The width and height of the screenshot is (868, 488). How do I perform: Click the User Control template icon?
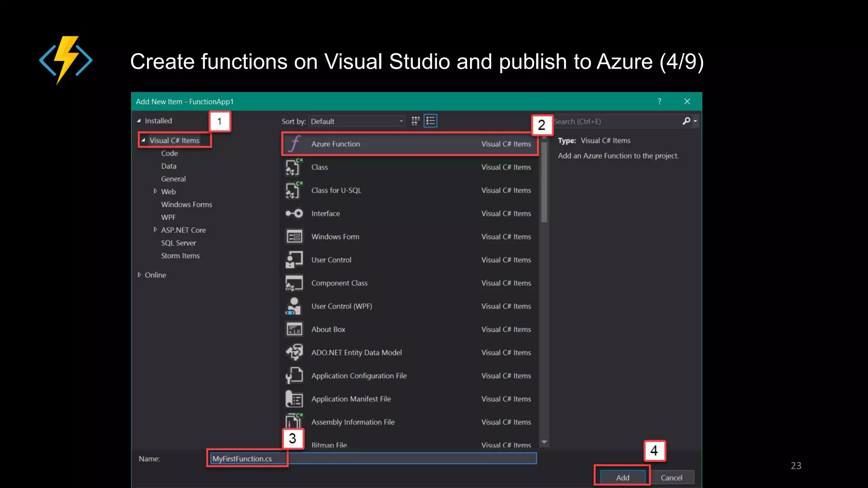click(294, 260)
